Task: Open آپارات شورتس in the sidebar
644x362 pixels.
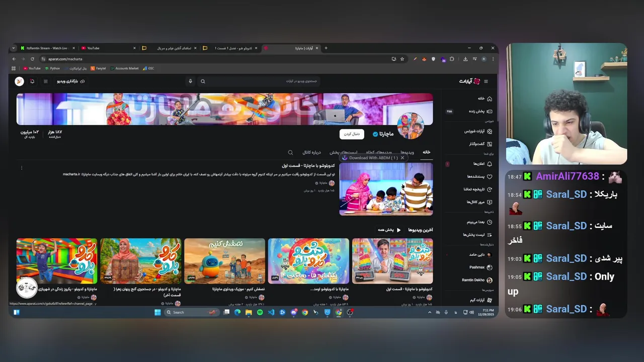Action: tap(478, 131)
